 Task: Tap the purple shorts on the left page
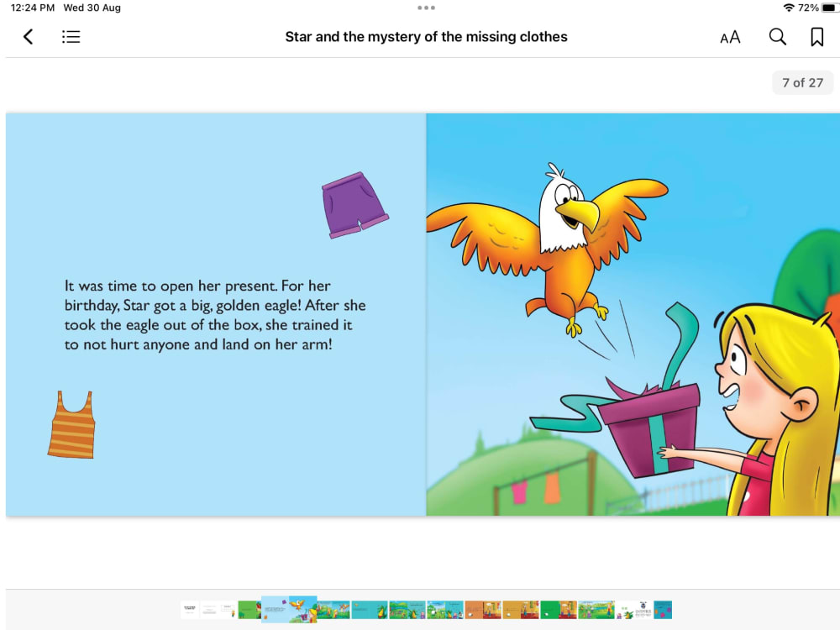pyautogui.click(x=354, y=205)
